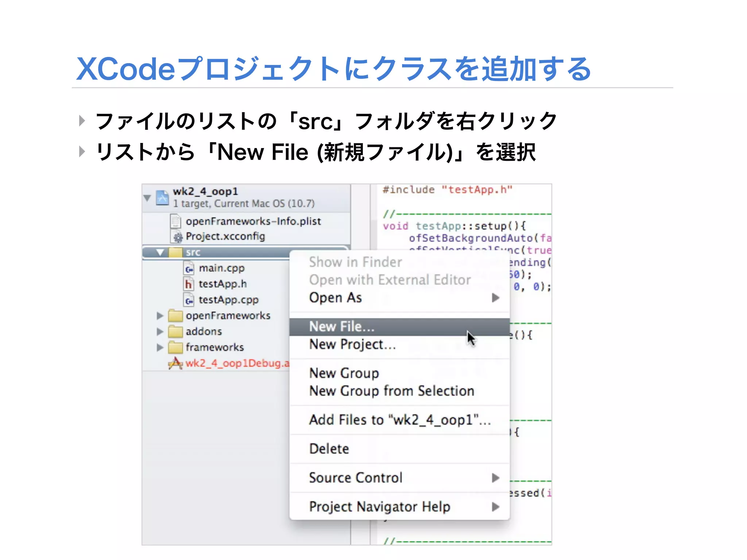
Task: Collapse the wk2_4_oop1 project root triangle
Action: pyautogui.click(x=147, y=198)
